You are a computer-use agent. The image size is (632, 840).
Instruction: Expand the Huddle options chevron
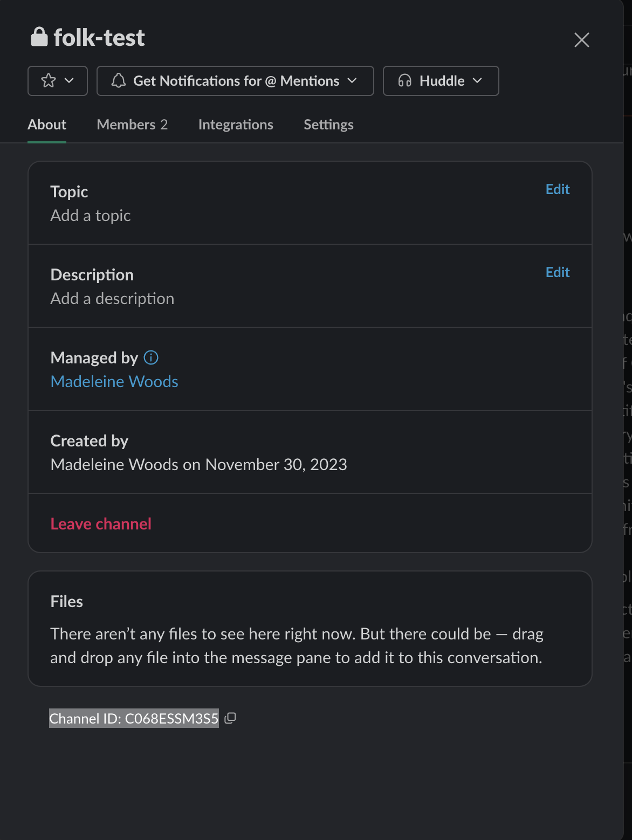(478, 81)
